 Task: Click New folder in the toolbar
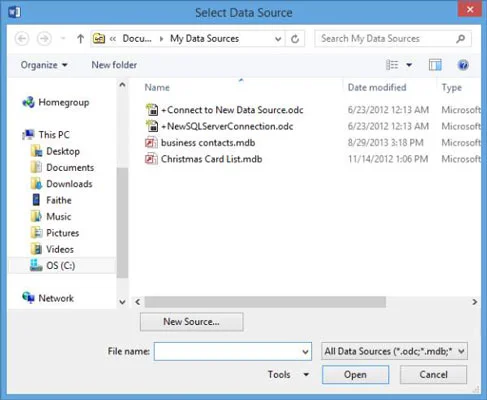click(114, 65)
